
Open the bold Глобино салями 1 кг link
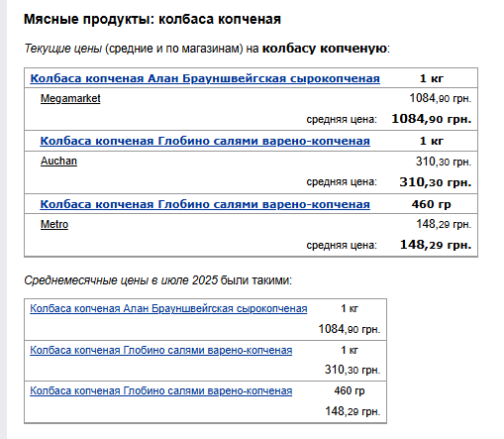205,141
